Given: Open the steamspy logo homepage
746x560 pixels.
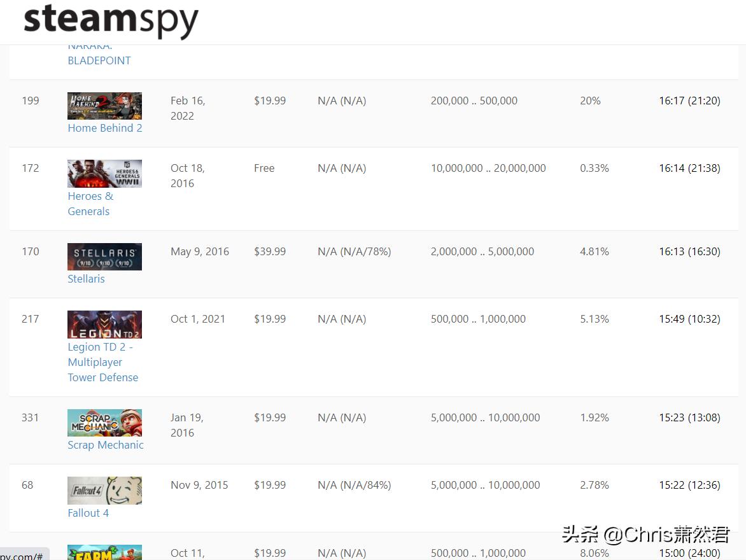Looking at the screenshot, I should click(x=111, y=20).
